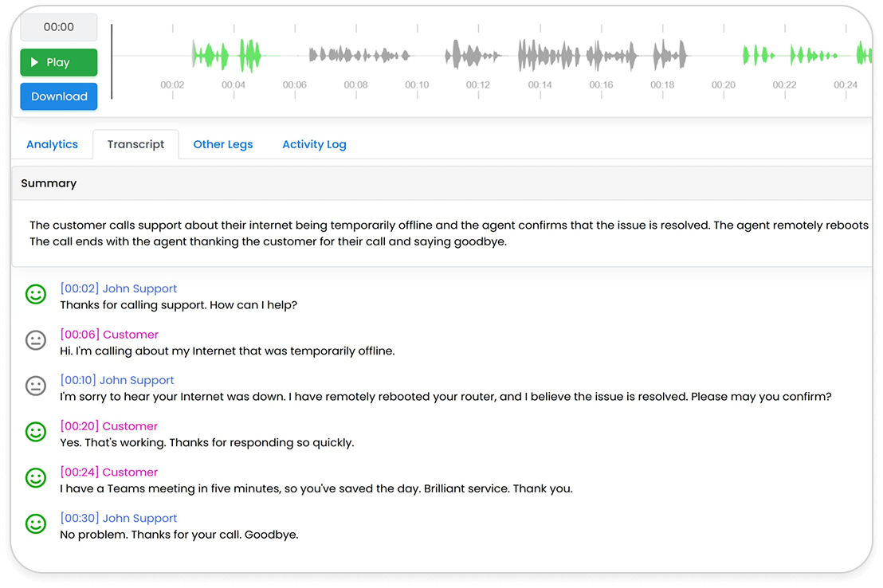Switch to the Analytics tab

[x=52, y=144]
